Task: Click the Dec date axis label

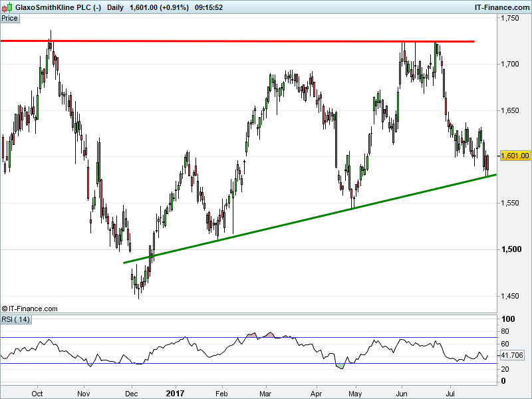Action: pyautogui.click(x=131, y=394)
